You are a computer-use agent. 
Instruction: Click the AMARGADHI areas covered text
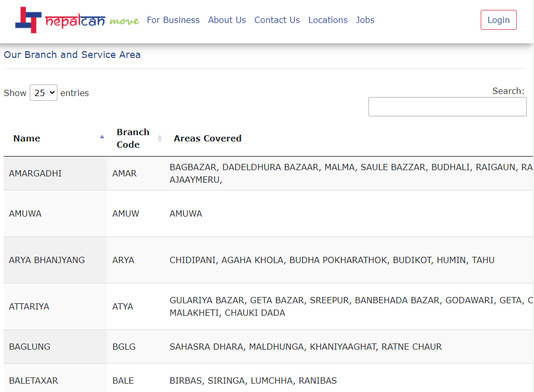click(351, 173)
